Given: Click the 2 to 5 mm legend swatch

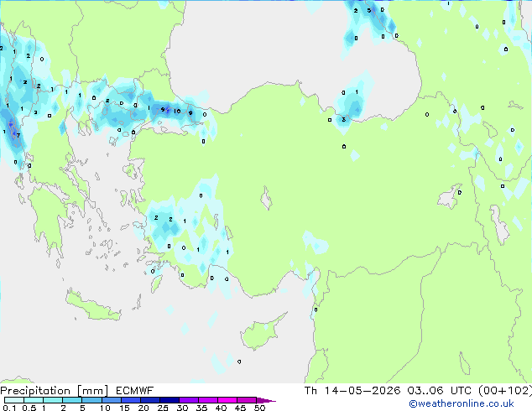Looking at the screenshot, I should click(72, 400).
